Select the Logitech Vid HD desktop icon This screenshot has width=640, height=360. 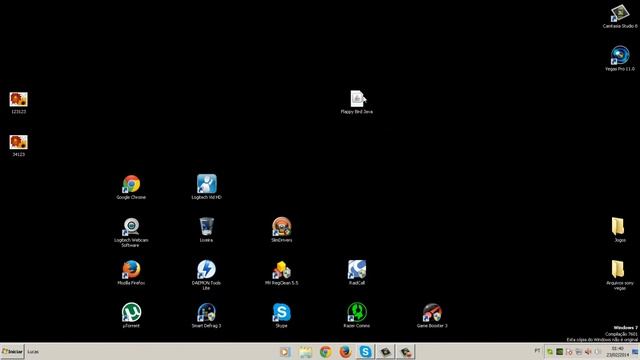207,187
